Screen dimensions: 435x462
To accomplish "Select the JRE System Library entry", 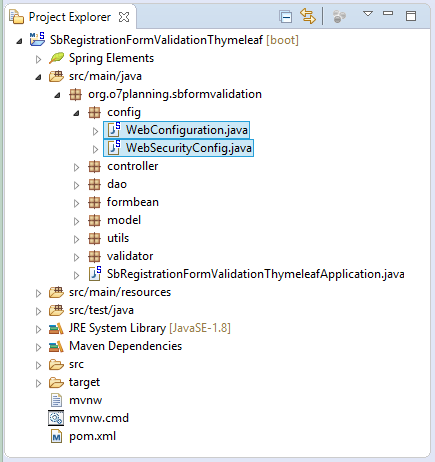I will [149, 328].
